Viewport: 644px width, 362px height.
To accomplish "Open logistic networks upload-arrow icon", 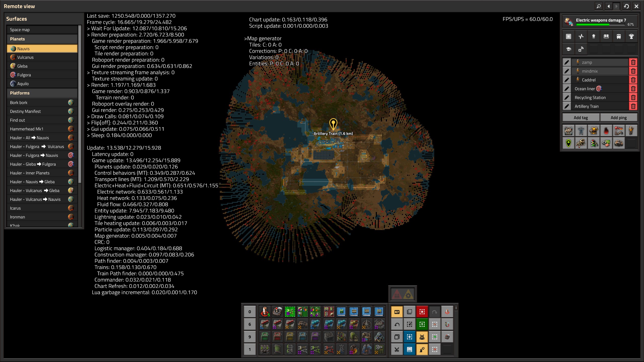I will (x=593, y=36).
